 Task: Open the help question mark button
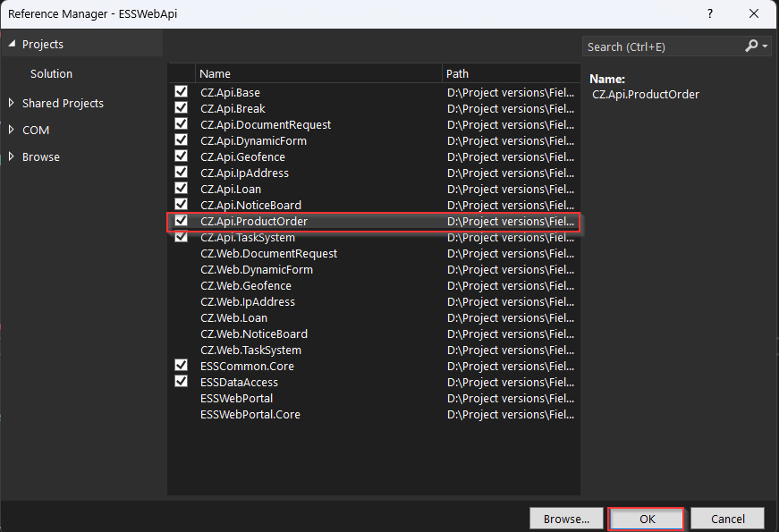click(x=710, y=14)
